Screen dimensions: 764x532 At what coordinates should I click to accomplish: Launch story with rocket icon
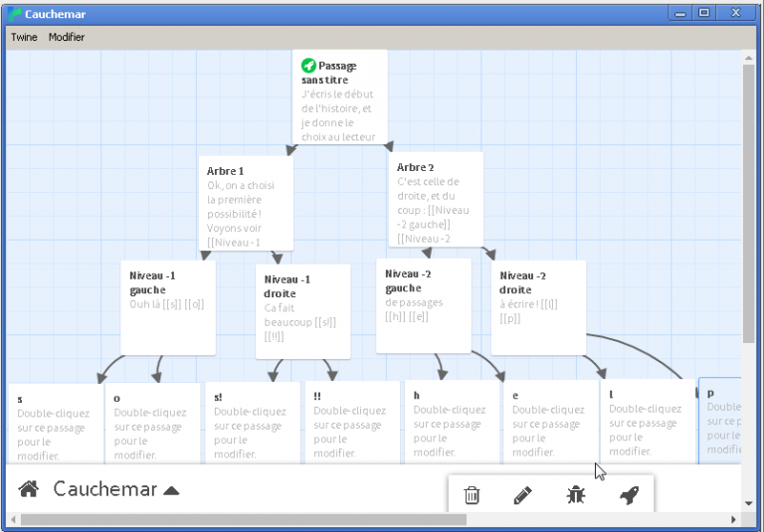[x=629, y=495]
